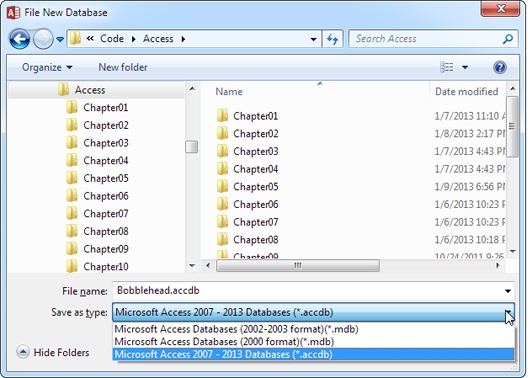Open recent locations dropdown beside Forward arrow

click(x=60, y=39)
